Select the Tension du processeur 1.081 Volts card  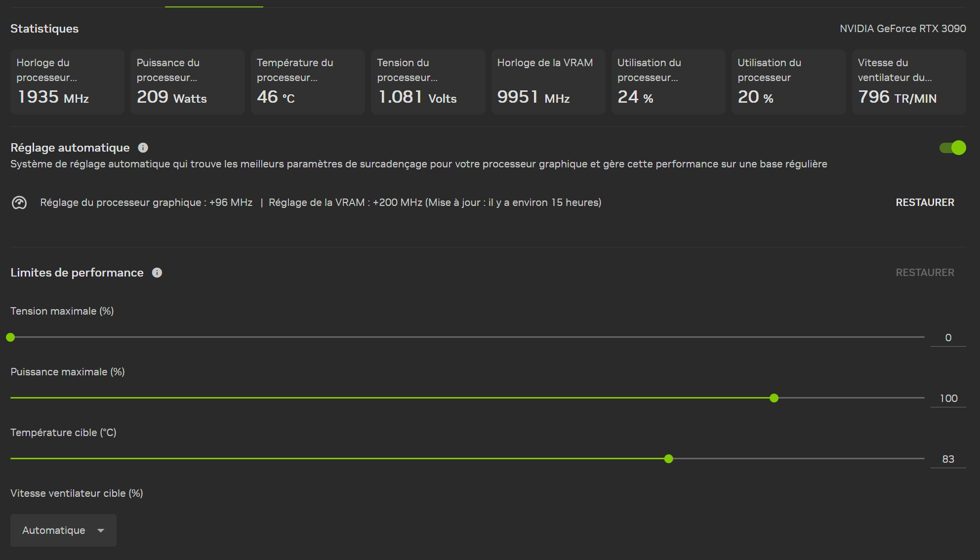pyautogui.click(x=428, y=82)
